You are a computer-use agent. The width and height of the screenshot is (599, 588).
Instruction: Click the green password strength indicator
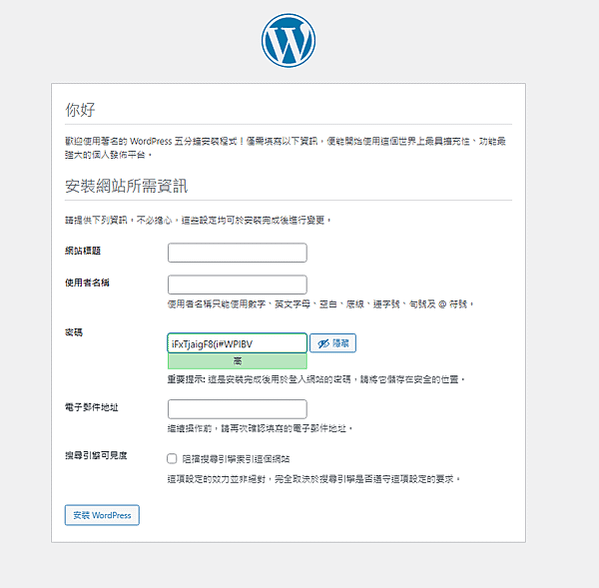(237, 361)
